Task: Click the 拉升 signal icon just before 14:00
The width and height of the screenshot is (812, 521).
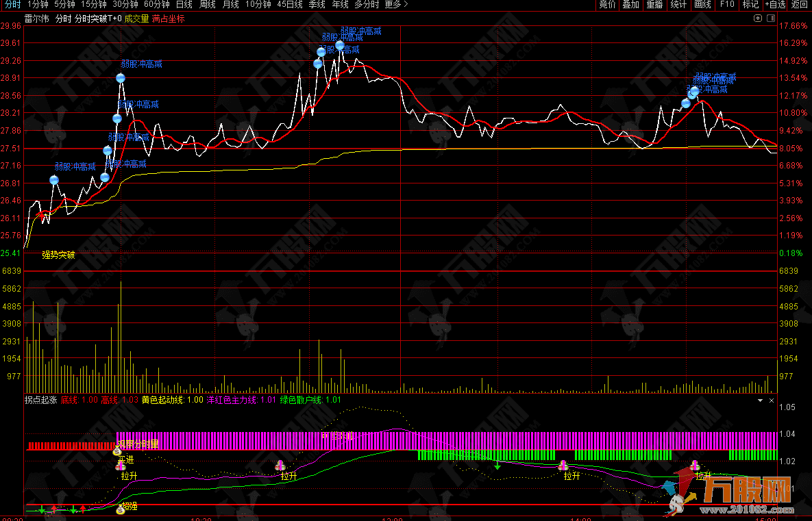Action: [563, 466]
